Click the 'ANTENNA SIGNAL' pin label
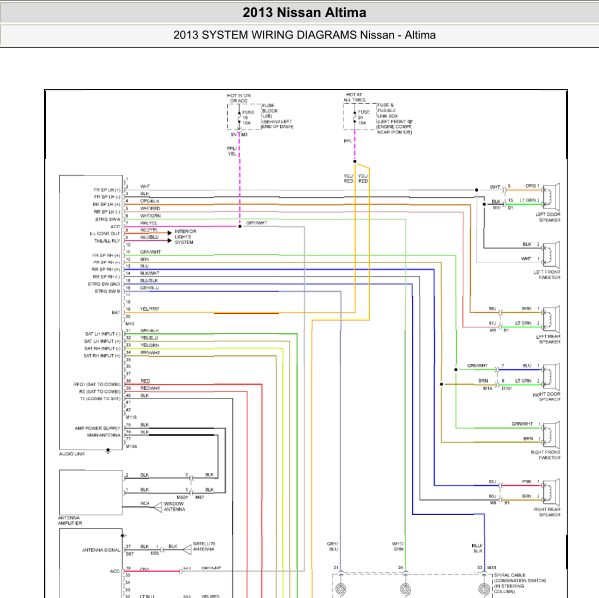This screenshot has height=598, width=599. point(101,550)
